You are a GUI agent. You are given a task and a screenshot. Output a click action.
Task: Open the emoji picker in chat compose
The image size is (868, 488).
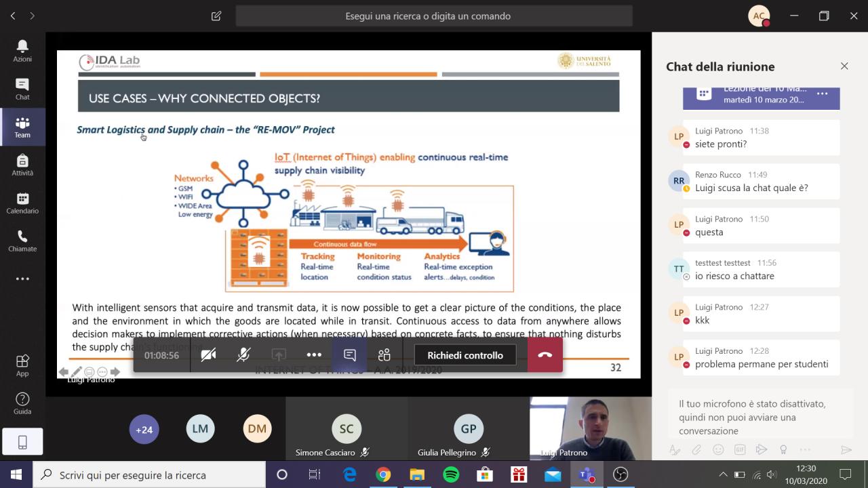coord(718,450)
